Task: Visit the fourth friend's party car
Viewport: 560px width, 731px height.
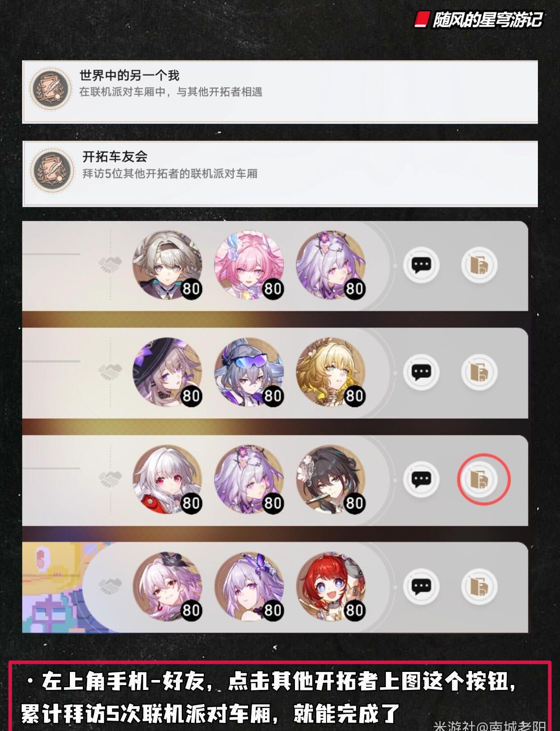Action: pyautogui.click(x=479, y=587)
